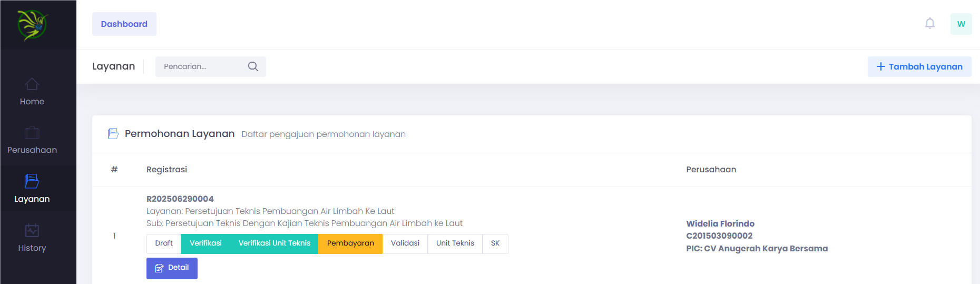Viewport: 980px width, 284px height.
Task: Open the notifications bell
Action: click(930, 24)
